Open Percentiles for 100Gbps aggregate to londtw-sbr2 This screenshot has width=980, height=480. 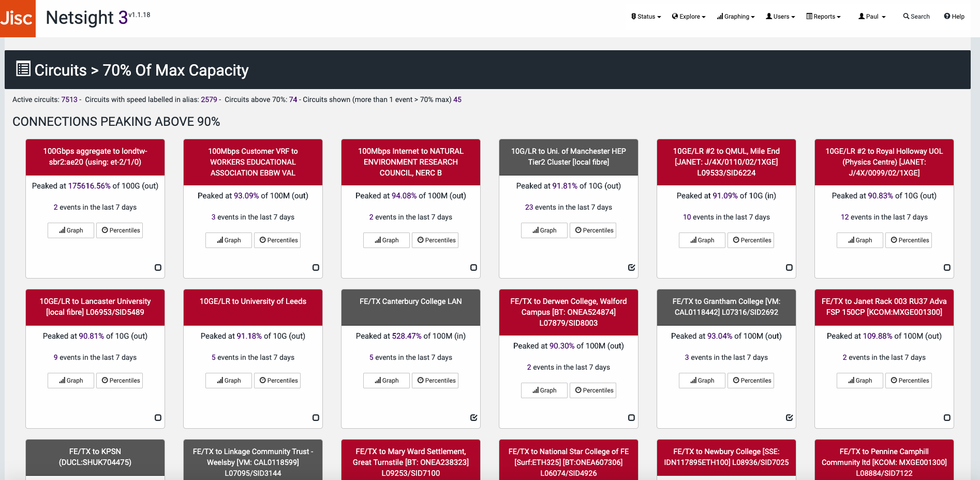[120, 230]
